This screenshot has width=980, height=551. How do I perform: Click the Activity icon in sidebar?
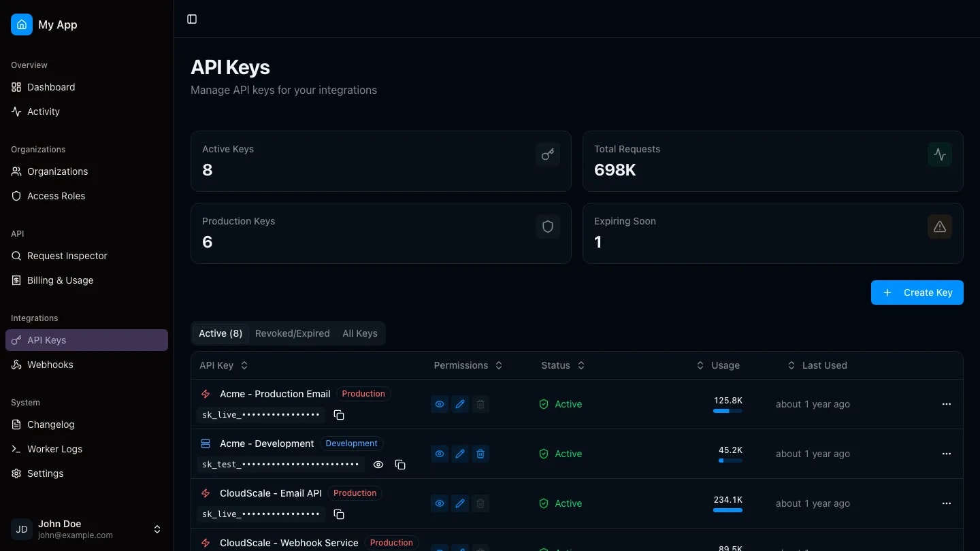(16, 112)
